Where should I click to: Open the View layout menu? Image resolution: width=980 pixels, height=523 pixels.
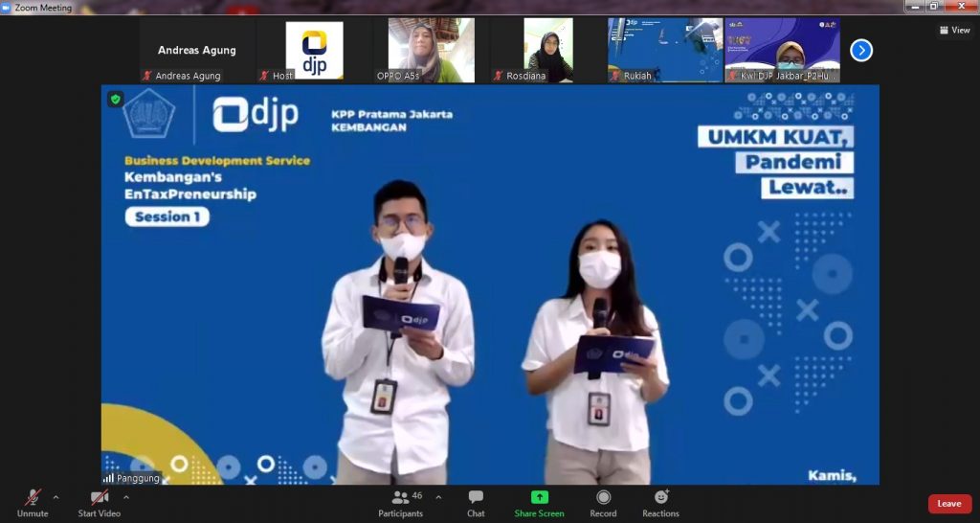pyautogui.click(x=954, y=30)
